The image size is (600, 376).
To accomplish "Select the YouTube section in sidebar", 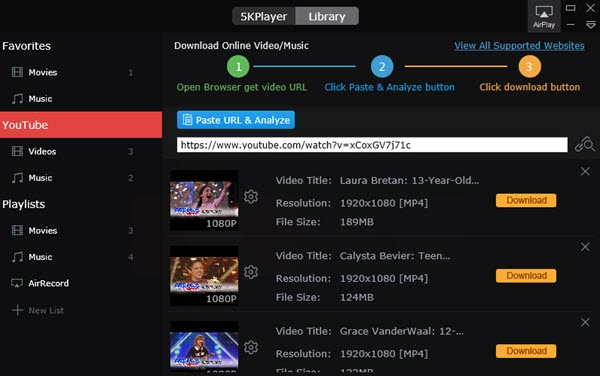I will point(81,125).
